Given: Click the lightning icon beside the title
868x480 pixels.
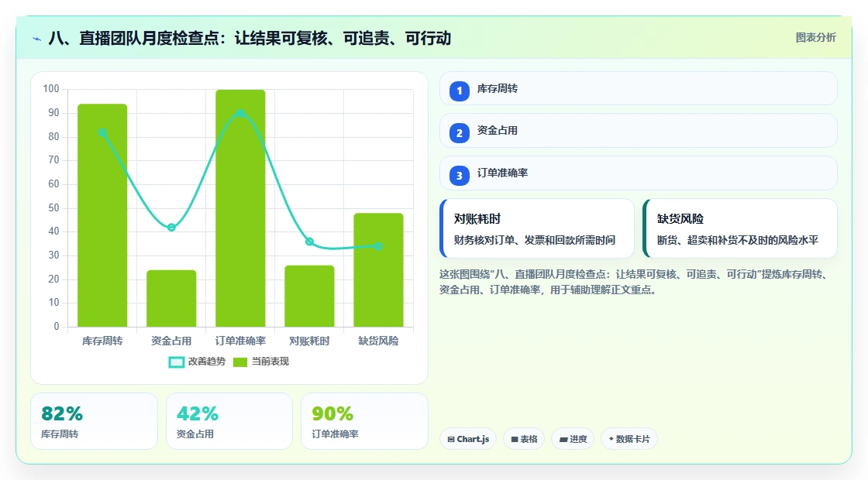Looking at the screenshot, I should [36, 39].
